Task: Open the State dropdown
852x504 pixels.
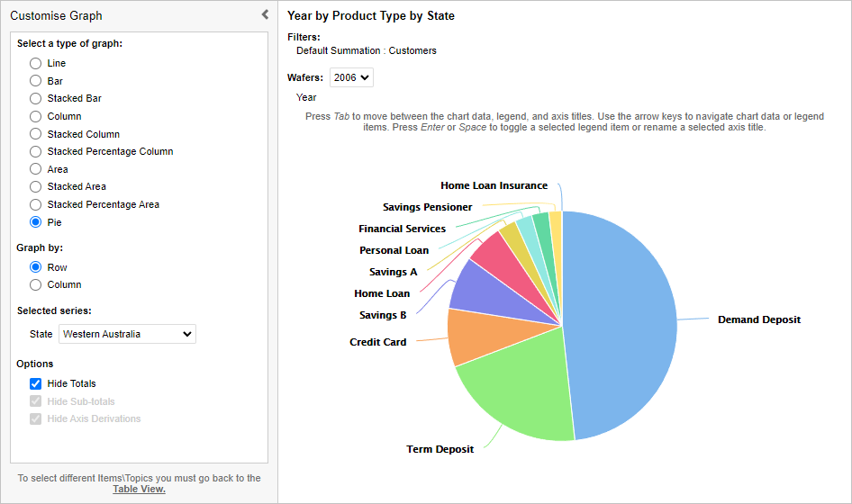Action: 127,334
